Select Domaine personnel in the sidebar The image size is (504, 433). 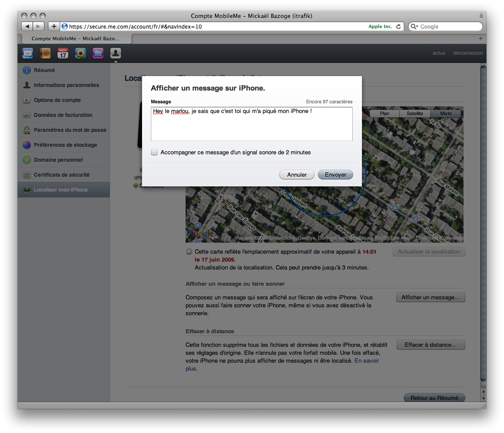(x=64, y=160)
